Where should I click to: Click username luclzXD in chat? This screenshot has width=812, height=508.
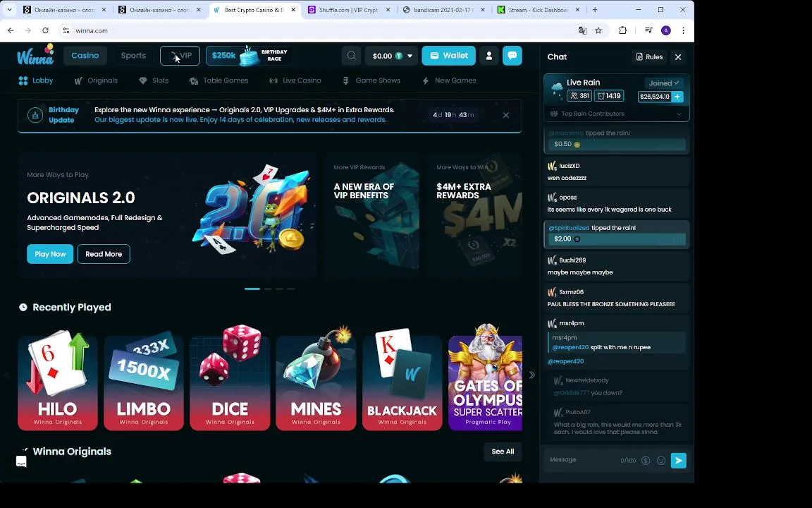coord(570,166)
